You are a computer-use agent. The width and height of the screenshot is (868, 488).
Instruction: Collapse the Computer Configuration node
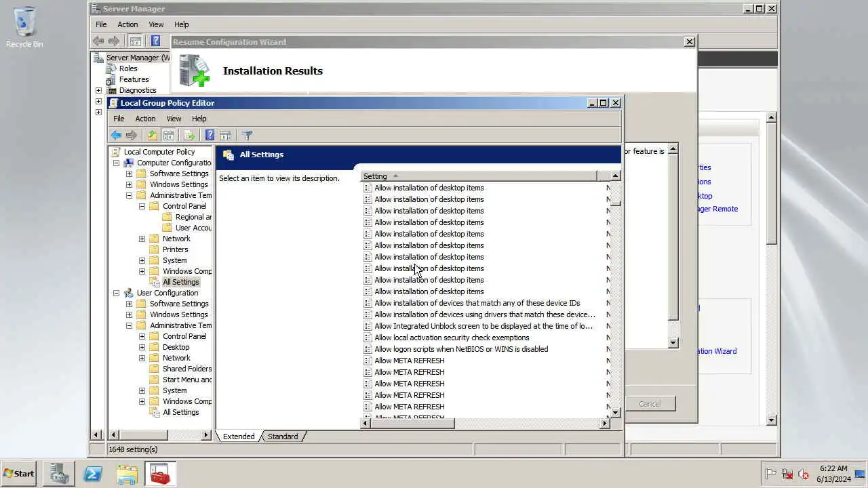pyautogui.click(x=116, y=163)
